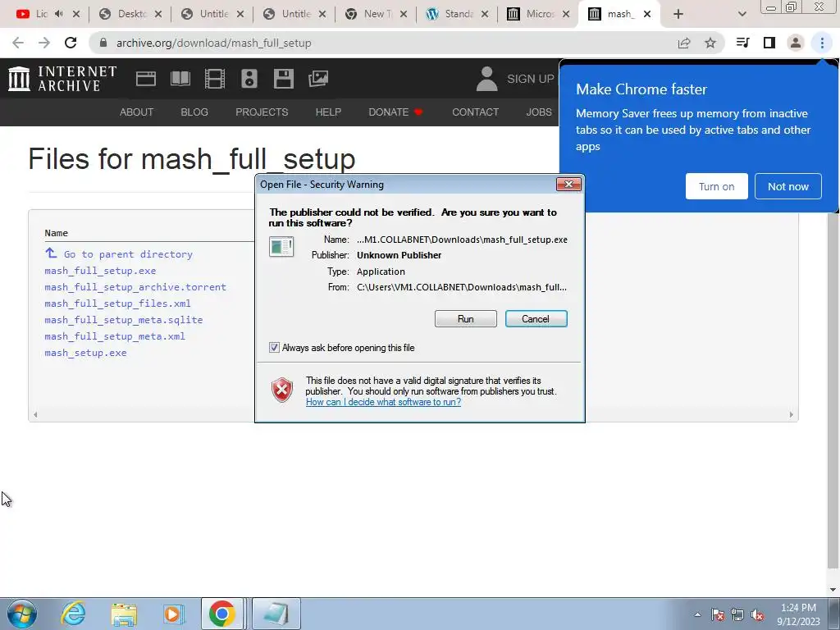
Task: Open the Video film icon
Action: (215, 79)
